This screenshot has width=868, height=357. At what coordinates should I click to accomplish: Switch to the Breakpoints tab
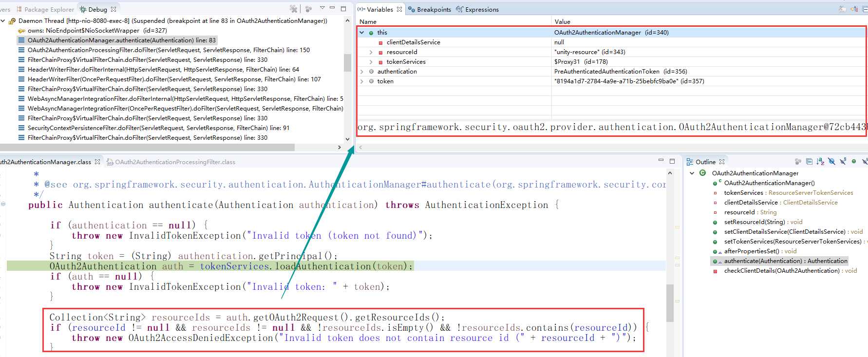pos(430,9)
